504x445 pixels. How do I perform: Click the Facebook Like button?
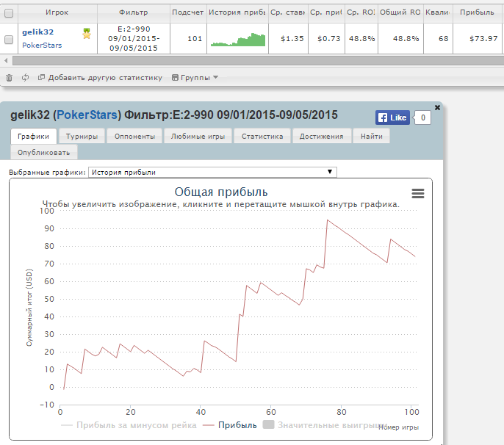pyautogui.click(x=392, y=117)
